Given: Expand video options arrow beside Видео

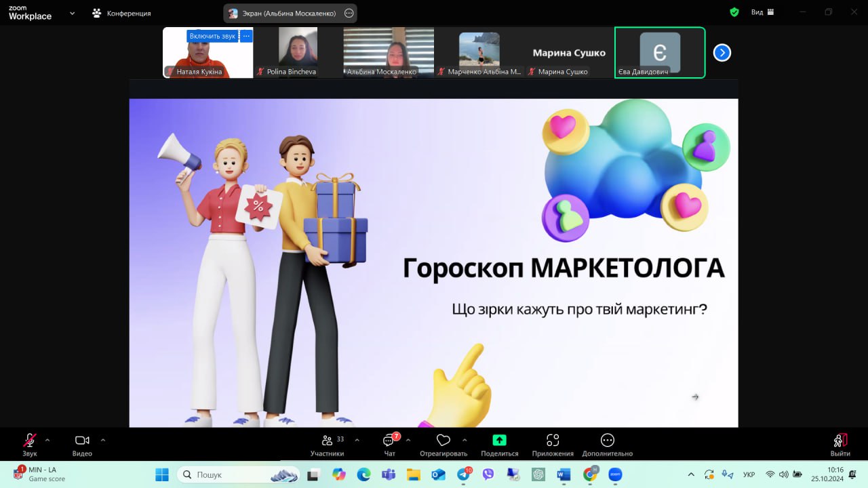Looking at the screenshot, I should (102, 440).
